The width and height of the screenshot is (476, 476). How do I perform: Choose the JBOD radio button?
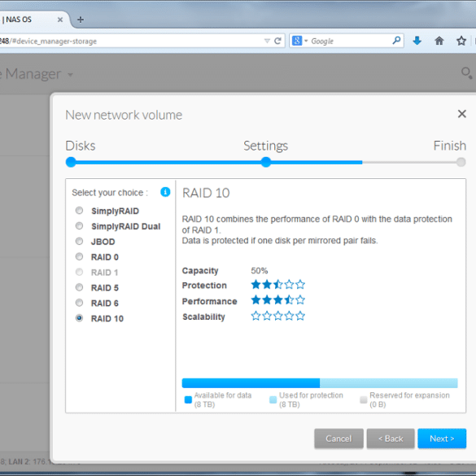(x=79, y=242)
